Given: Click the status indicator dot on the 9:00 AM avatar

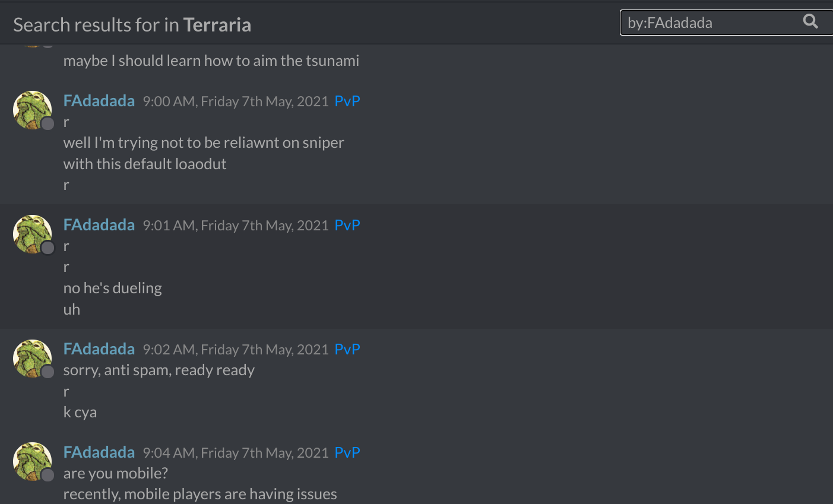Looking at the screenshot, I should click(47, 123).
